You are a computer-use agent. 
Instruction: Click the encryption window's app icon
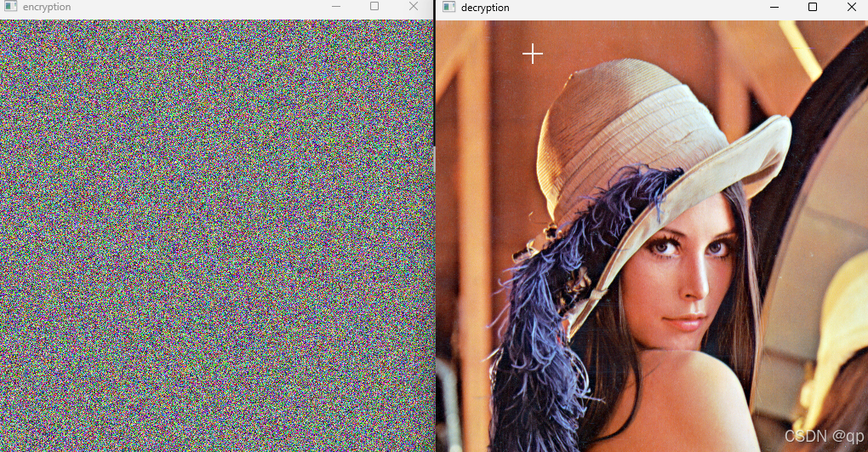tap(10, 6)
